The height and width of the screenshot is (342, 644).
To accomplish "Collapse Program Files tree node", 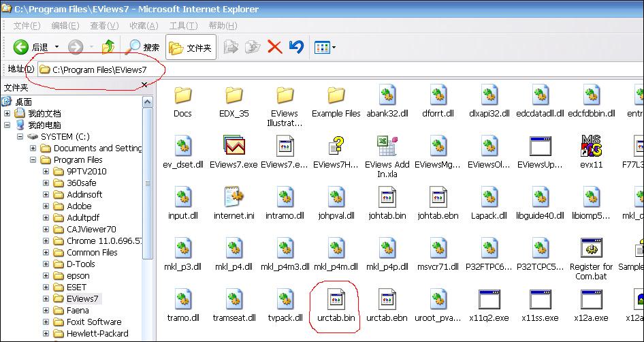I will pos(33,159).
